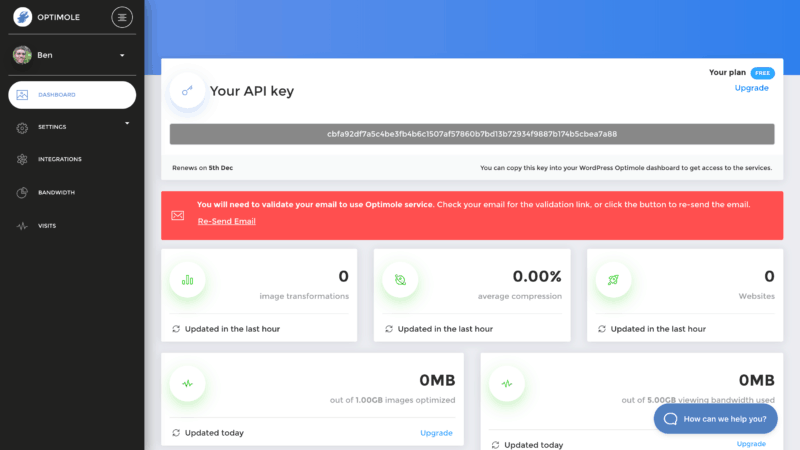Click the 0 Websites count value
The height and width of the screenshot is (450, 800).
(x=769, y=277)
